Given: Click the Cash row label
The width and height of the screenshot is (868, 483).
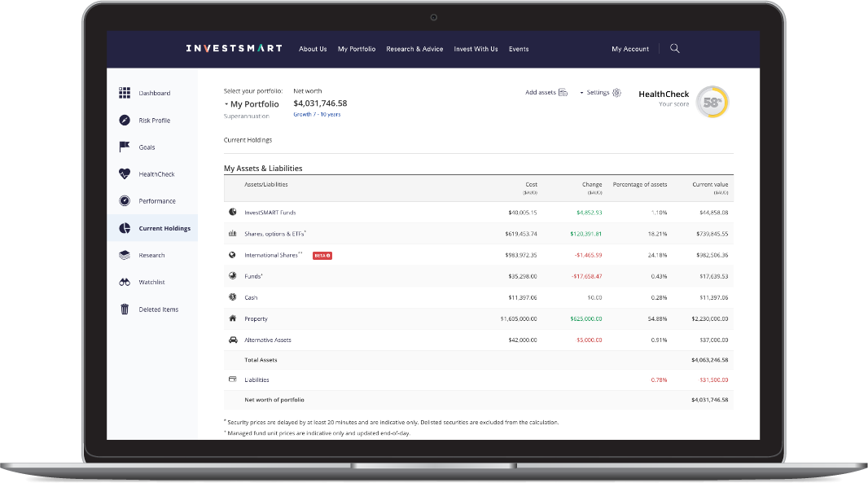Looking at the screenshot, I should point(251,298).
